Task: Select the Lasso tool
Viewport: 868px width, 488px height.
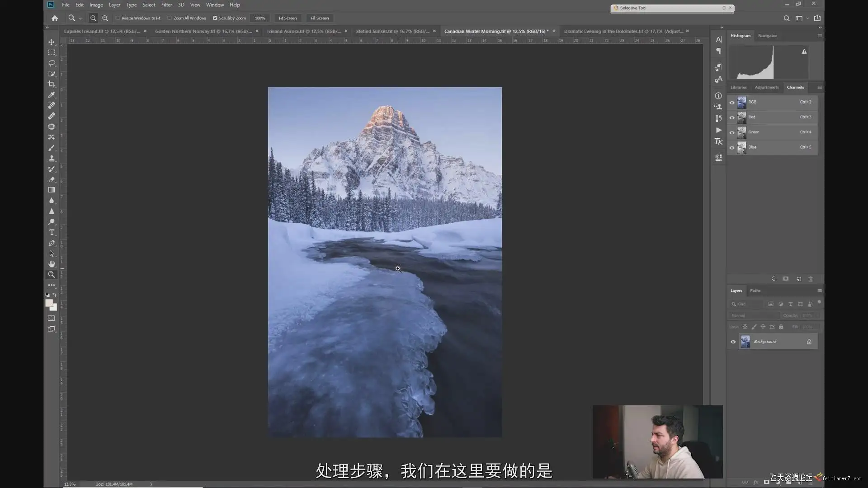Action: click(x=52, y=63)
